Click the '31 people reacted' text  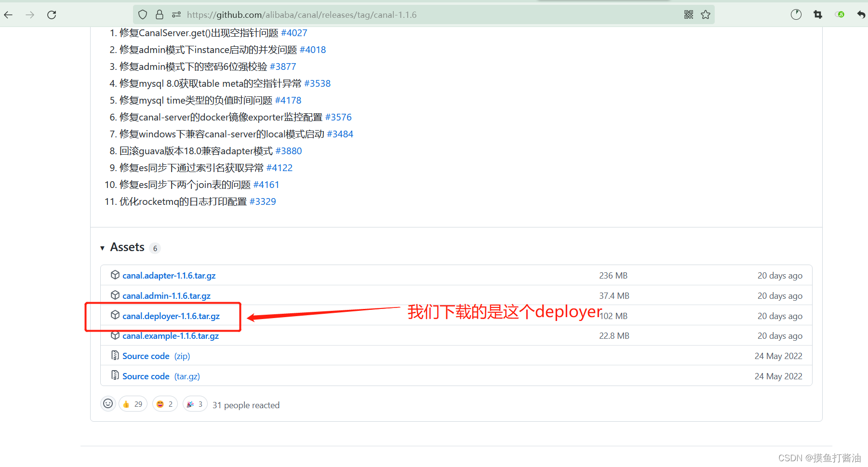(246, 405)
